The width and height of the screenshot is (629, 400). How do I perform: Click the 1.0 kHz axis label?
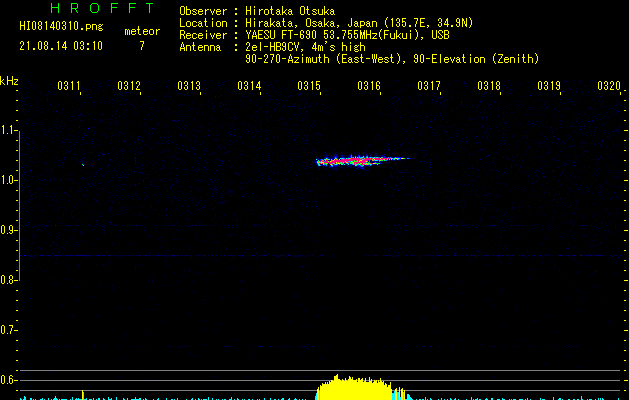[x=8, y=180]
